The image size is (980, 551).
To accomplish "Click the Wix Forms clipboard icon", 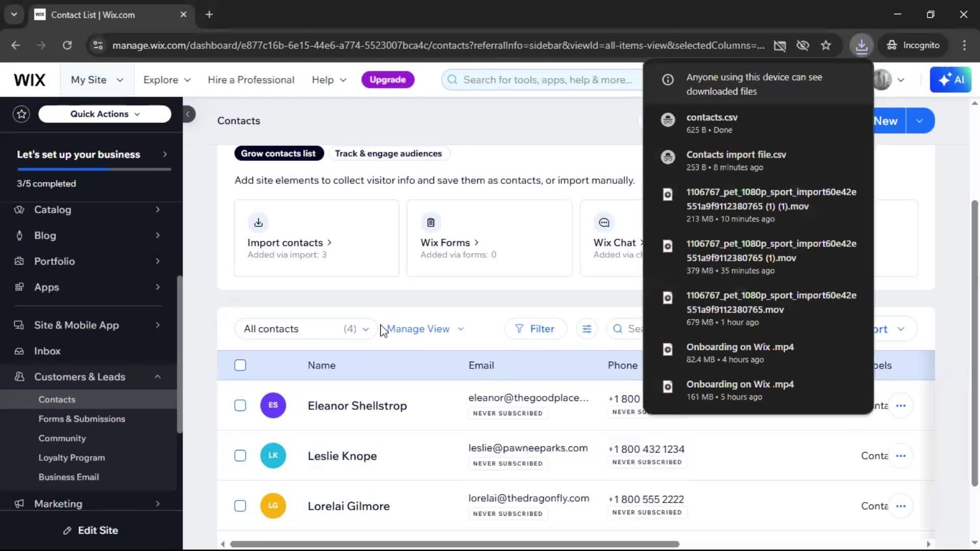I will [x=431, y=222].
